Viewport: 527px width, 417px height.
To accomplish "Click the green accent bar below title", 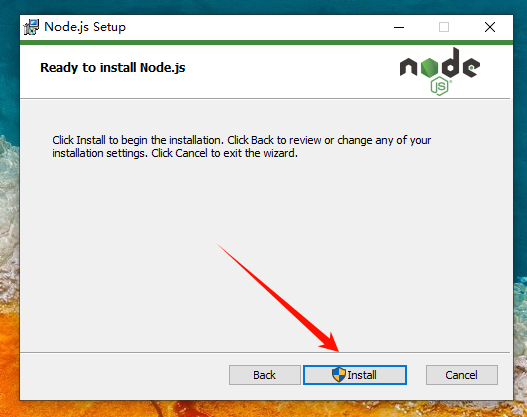I will (266, 43).
